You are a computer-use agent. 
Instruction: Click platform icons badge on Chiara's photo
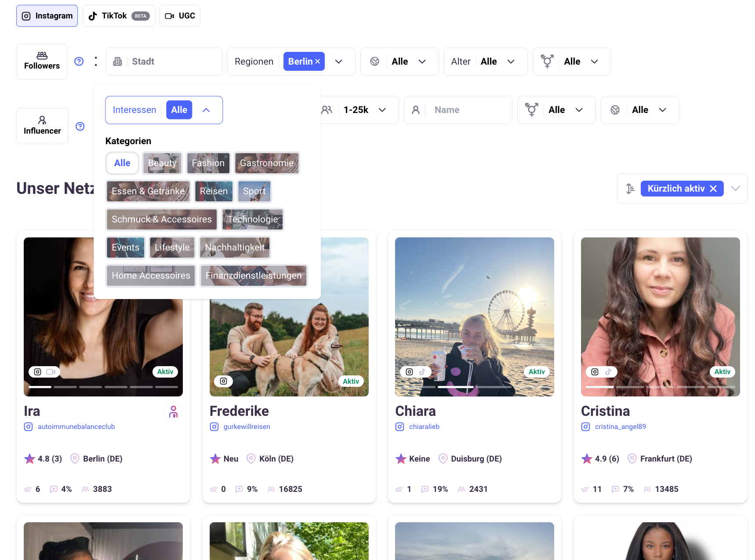pyautogui.click(x=416, y=372)
